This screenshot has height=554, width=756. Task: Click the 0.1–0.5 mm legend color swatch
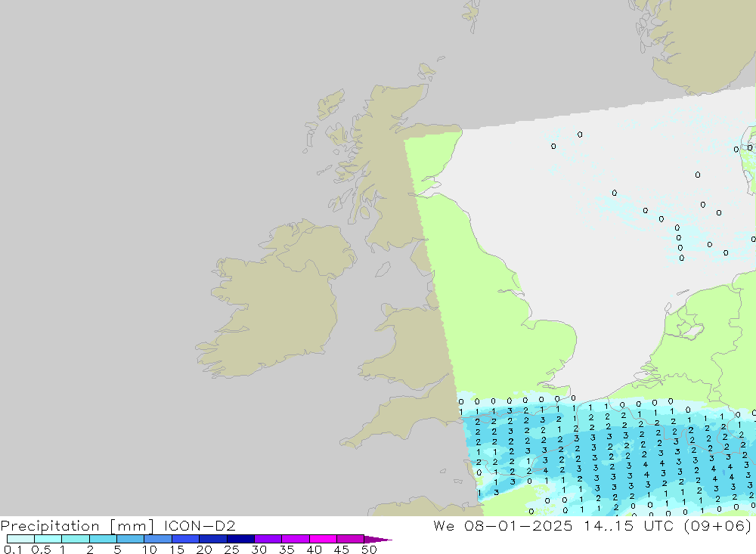pos(20,539)
